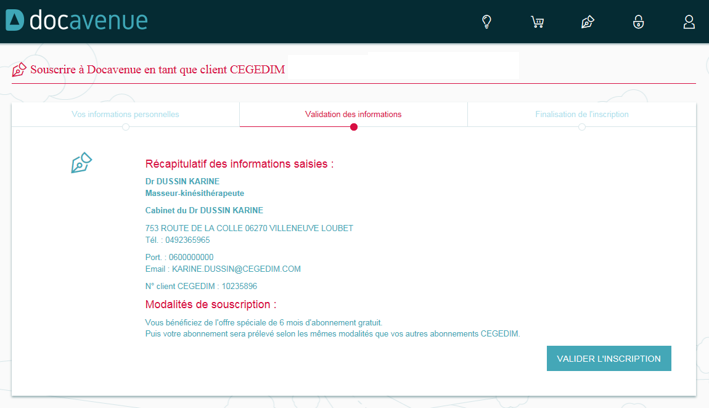This screenshot has height=408, width=709.
Task: Click the lightbulb icon in header
Action: 487,21
